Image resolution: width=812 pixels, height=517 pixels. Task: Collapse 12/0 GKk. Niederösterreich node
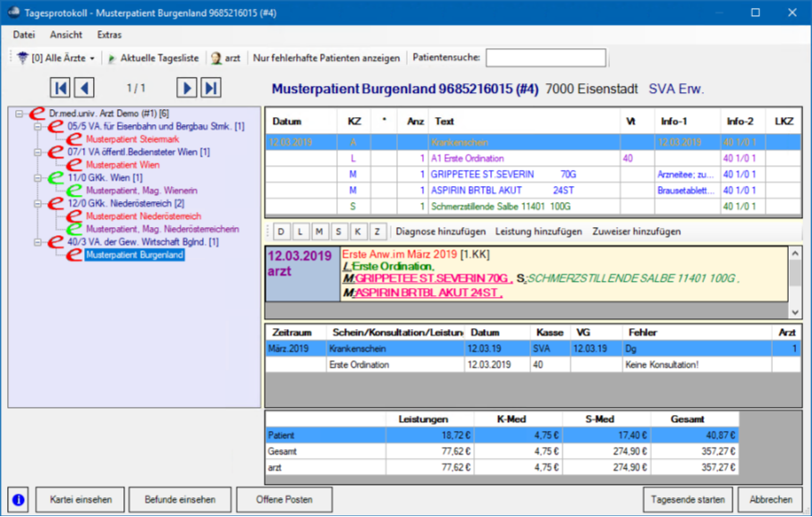point(38,204)
